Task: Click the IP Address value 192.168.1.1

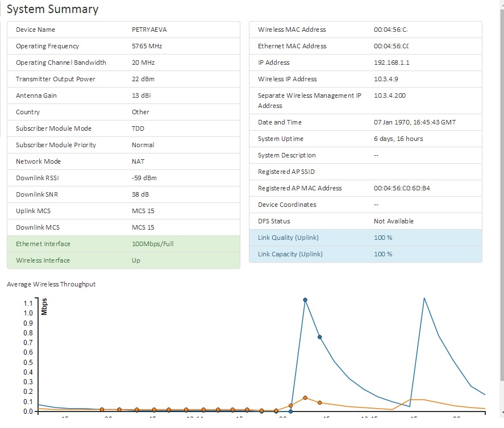Action: click(391, 63)
